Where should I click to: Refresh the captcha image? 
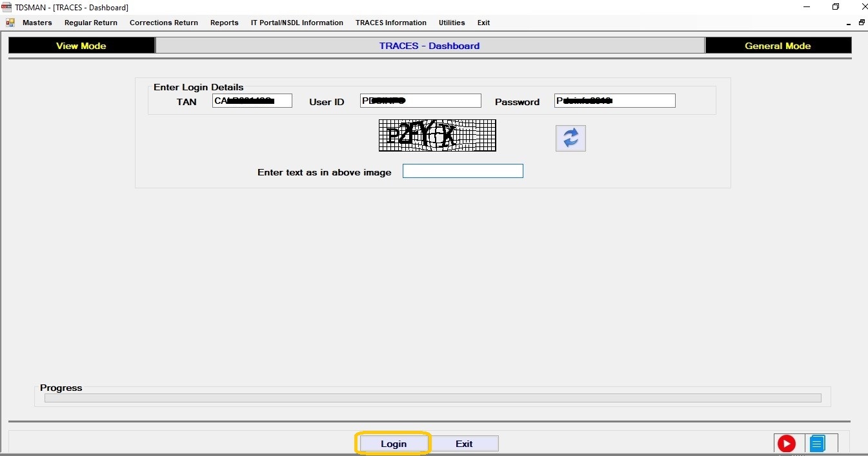[x=570, y=139]
